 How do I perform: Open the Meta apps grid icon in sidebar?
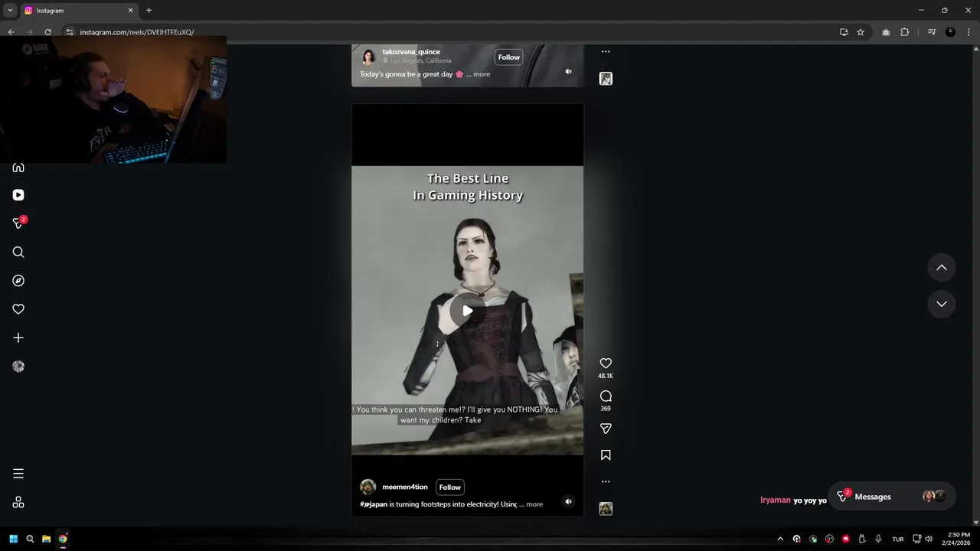coord(18,502)
